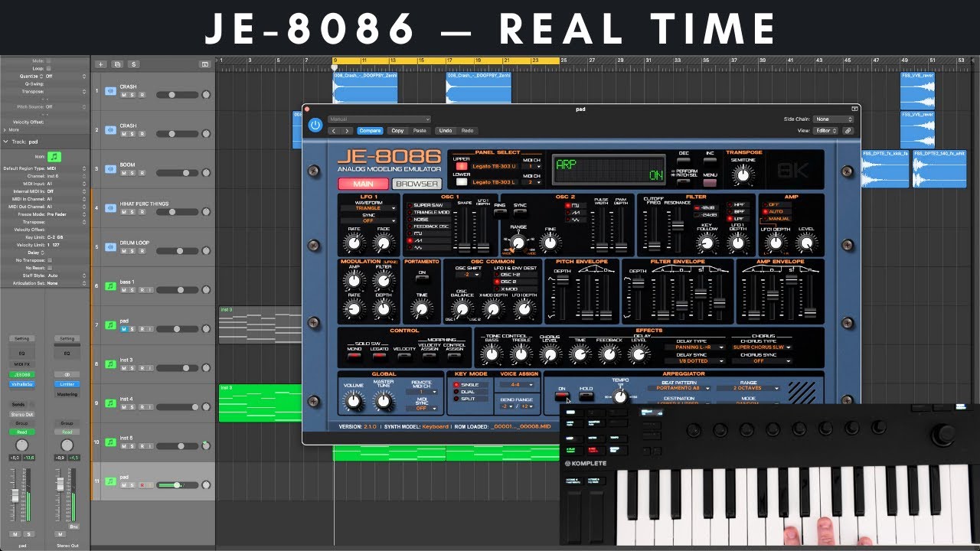Click the Copy button in plugin header
The height and width of the screenshot is (551, 980).
(397, 131)
